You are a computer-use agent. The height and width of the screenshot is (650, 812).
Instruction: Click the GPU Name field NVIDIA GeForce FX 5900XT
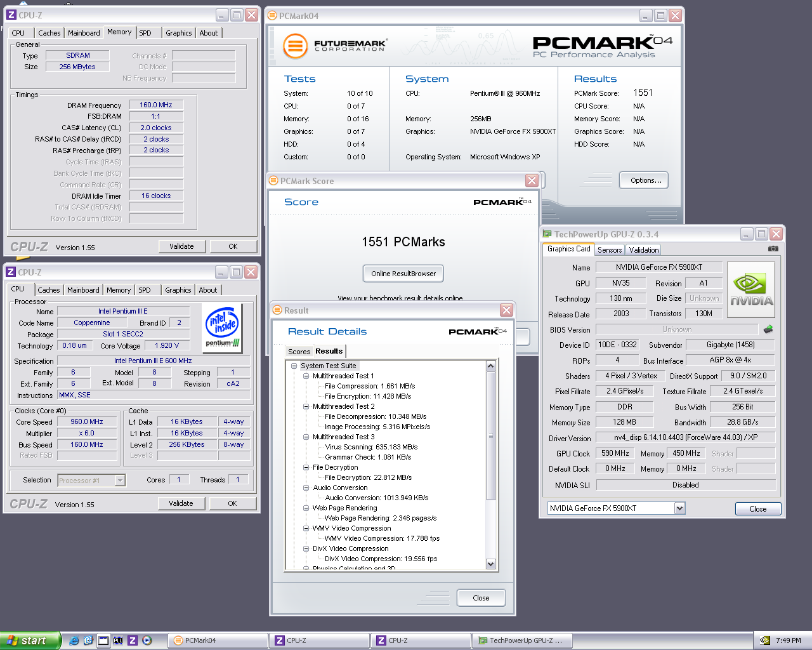(659, 267)
